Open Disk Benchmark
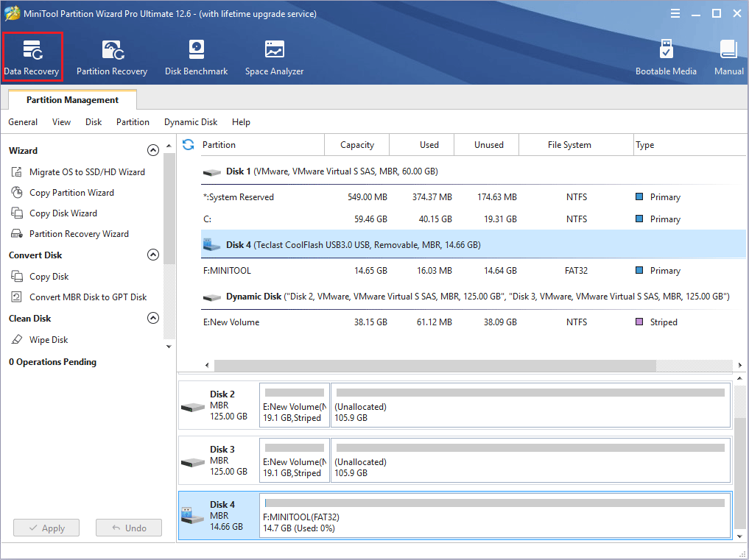 point(196,57)
